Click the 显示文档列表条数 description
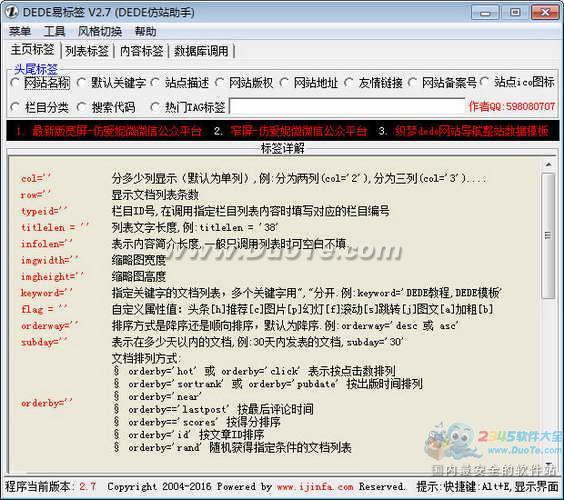This screenshot has width=564, height=500. point(155,195)
